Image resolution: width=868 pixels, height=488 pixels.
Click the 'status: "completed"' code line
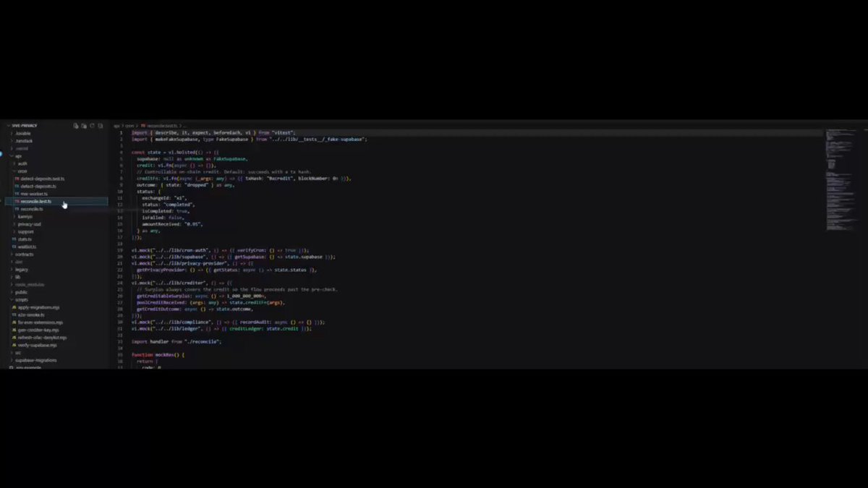coord(169,205)
